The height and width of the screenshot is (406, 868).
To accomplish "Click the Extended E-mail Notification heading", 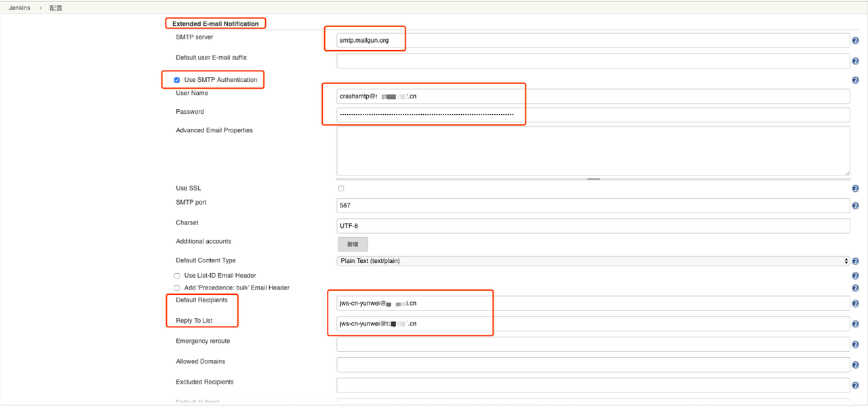I will point(216,24).
